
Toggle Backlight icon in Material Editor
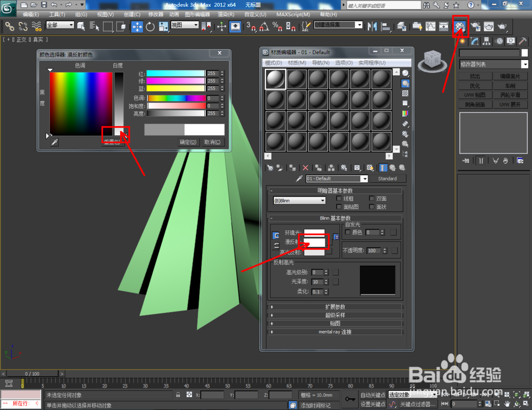(405, 83)
